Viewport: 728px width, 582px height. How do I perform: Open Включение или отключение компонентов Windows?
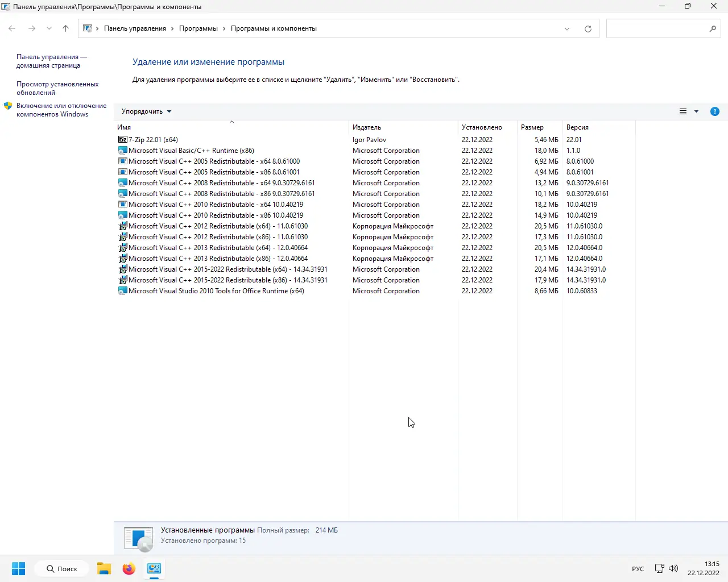click(61, 110)
